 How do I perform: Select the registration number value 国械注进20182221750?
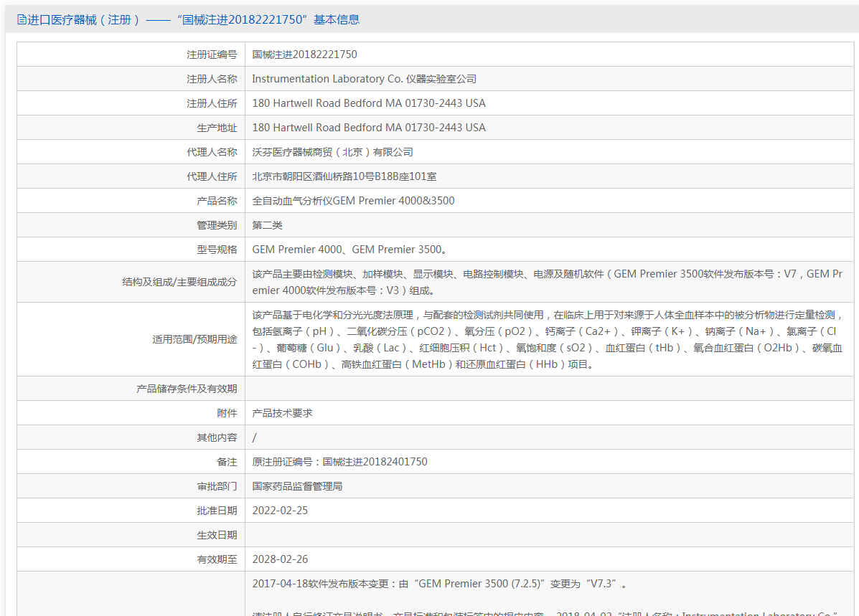[x=304, y=55]
